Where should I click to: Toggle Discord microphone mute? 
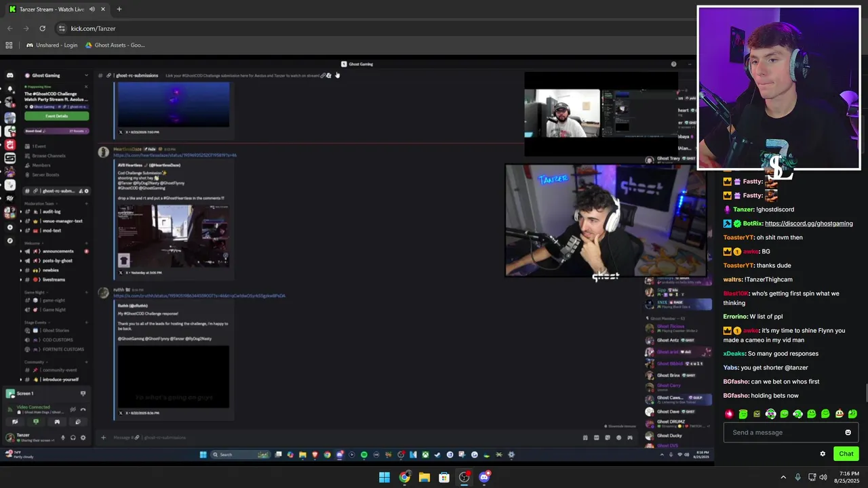coord(63,438)
